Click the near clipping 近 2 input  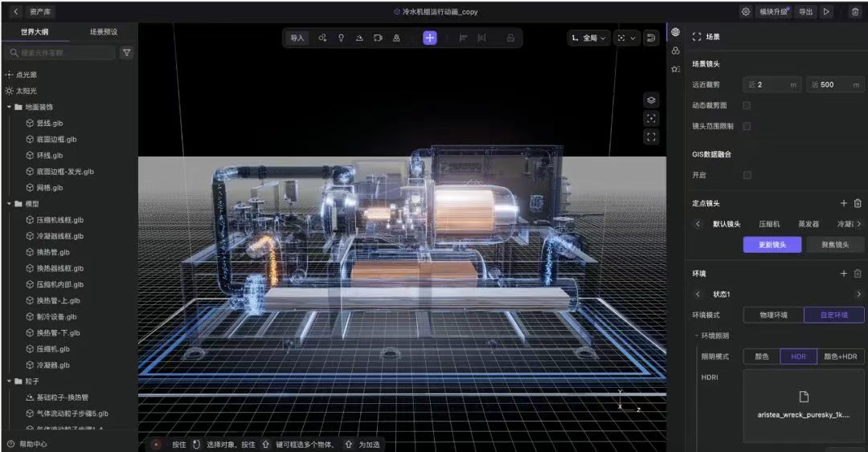tap(772, 84)
